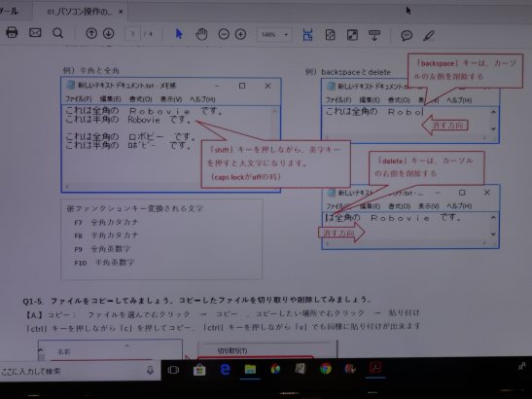Select the highlighter pen tool

pyautogui.click(x=429, y=35)
